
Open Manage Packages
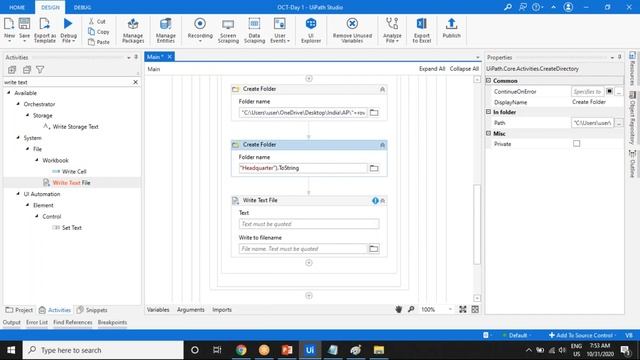pyautogui.click(x=133, y=30)
